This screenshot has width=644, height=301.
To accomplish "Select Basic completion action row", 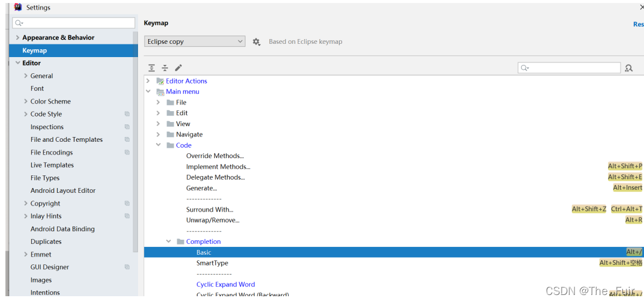I will (x=394, y=252).
